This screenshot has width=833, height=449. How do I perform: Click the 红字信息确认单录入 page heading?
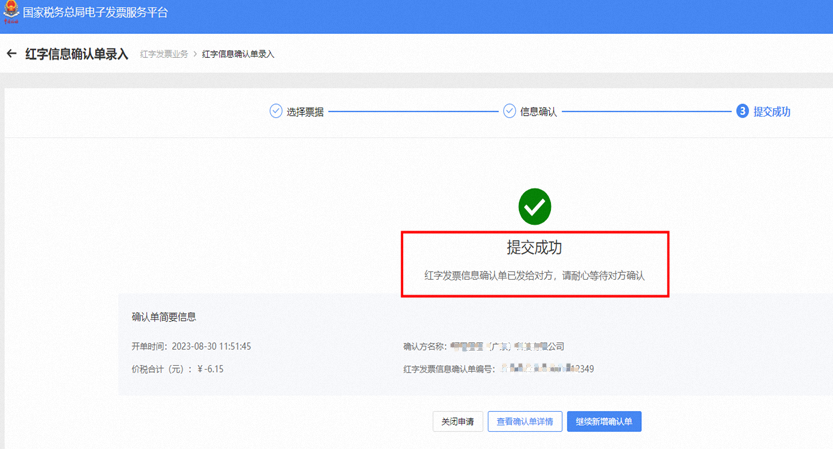pyautogui.click(x=77, y=54)
